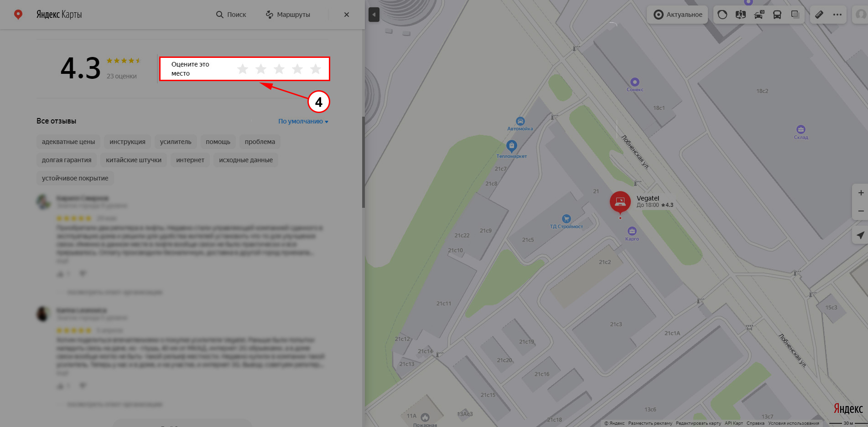
Task: Toggle the public transport bus layer
Action: coord(777,15)
